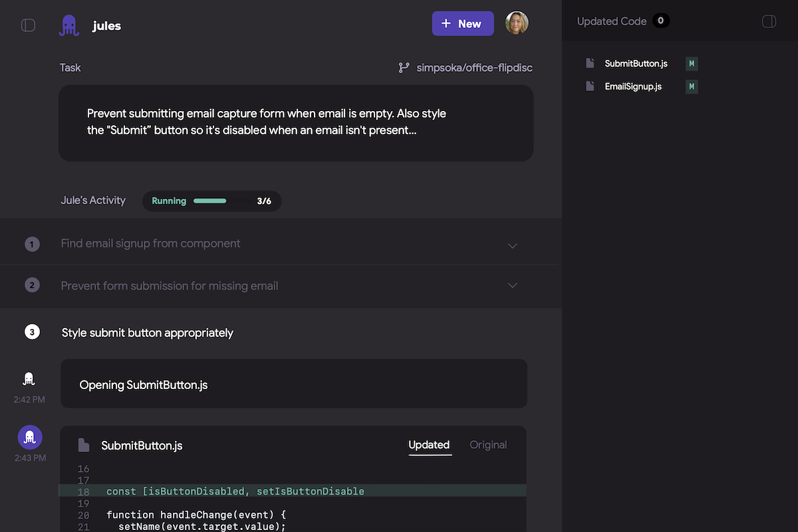Collapse the Updated Code panel
Viewport: 798px width, 532px height.
[x=769, y=22]
